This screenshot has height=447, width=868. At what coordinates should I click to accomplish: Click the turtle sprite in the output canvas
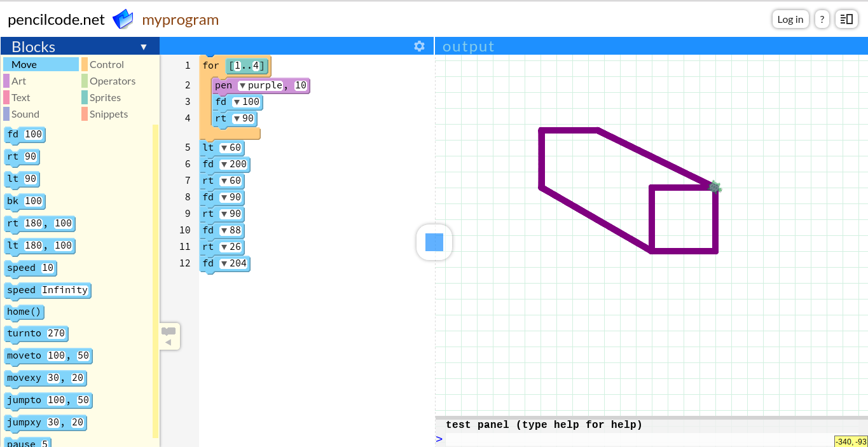coord(715,187)
